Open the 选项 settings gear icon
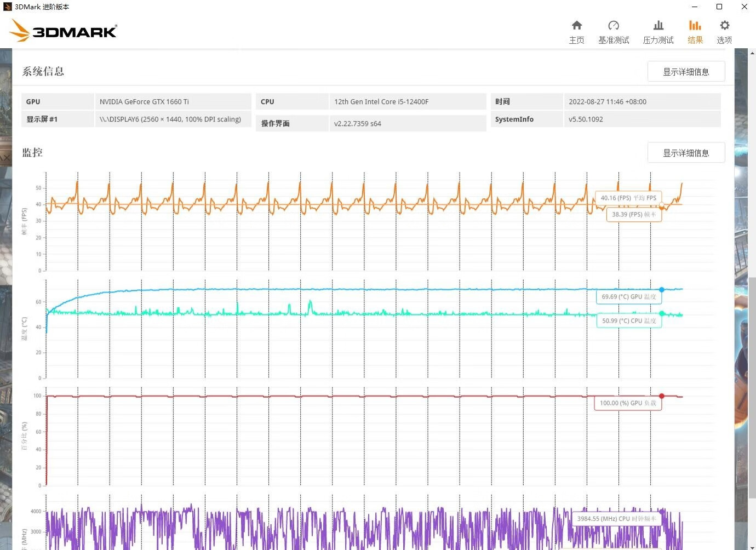 (x=724, y=25)
